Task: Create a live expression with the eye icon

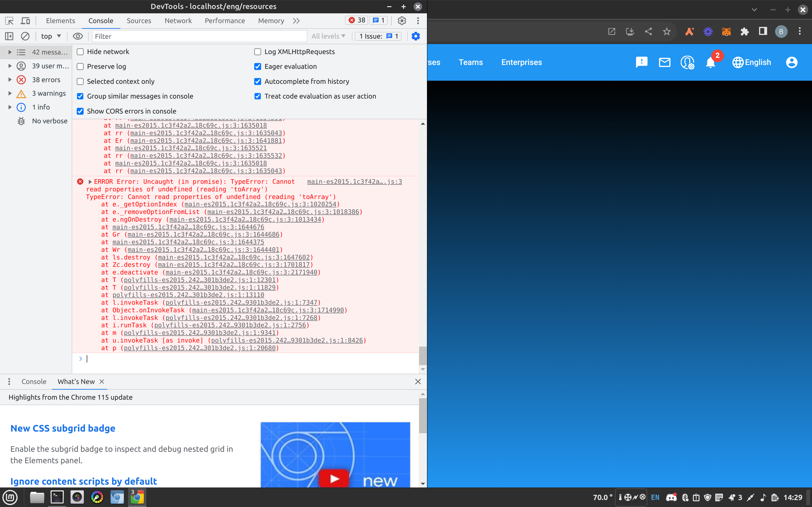Action: (x=78, y=36)
